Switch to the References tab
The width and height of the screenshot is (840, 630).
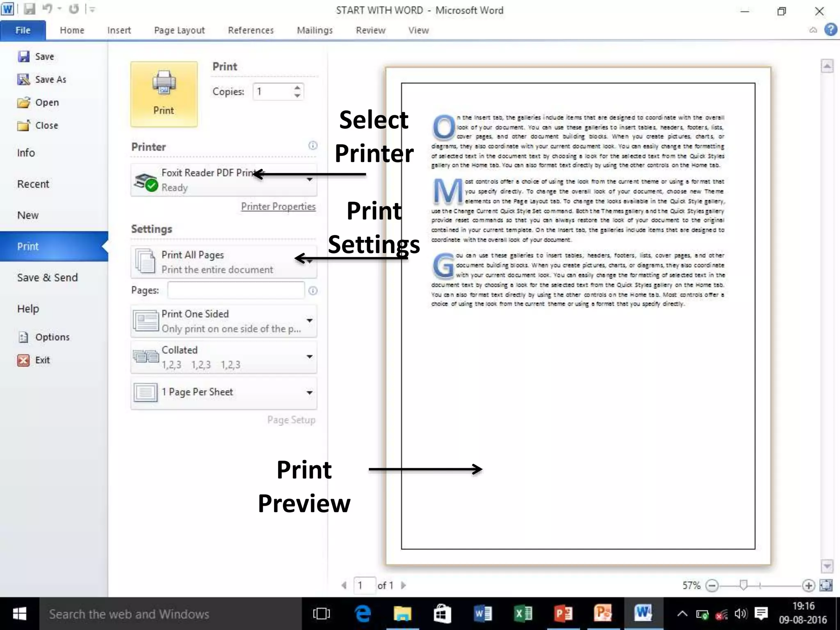coord(251,30)
